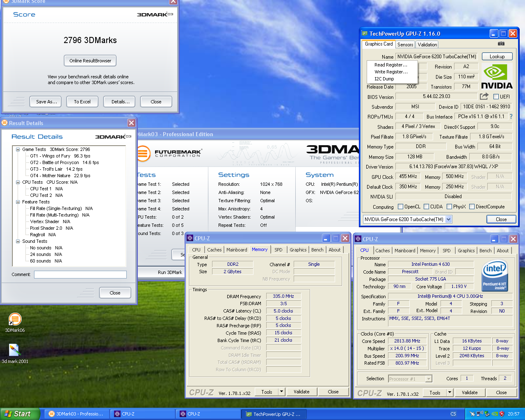Click Save As button in 3DMark Score

(46, 102)
